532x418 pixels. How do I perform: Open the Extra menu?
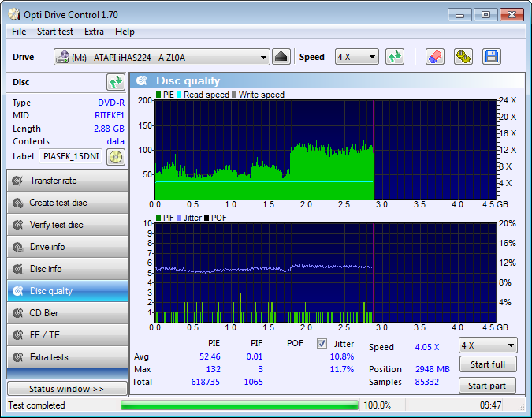coord(94,32)
